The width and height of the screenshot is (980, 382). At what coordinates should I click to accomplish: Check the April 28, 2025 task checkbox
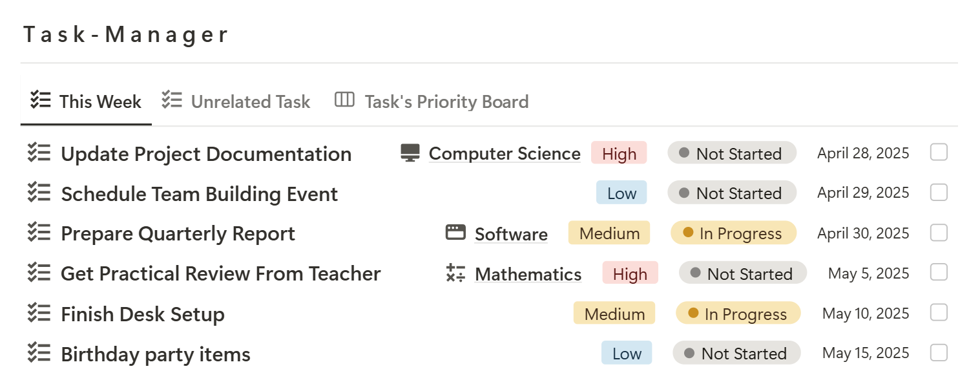click(x=939, y=153)
